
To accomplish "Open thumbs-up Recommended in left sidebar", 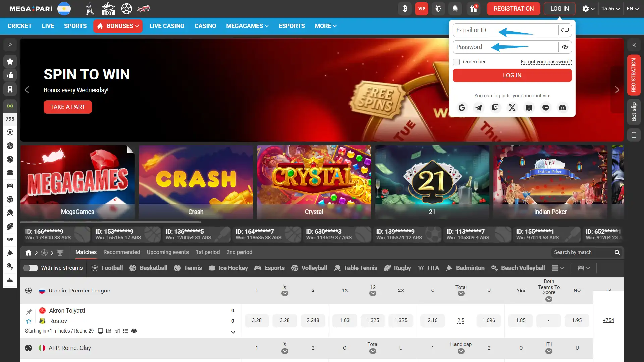I will (x=10, y=75).
